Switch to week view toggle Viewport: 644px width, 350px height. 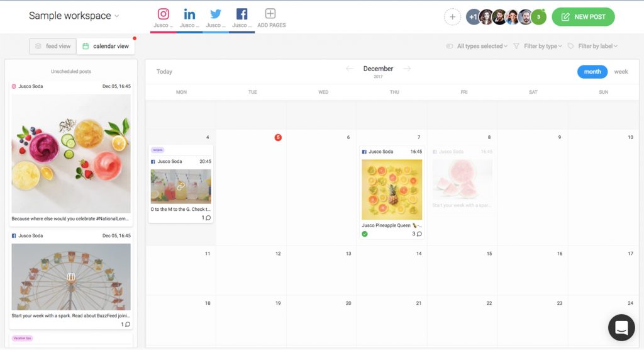[621, 72]
